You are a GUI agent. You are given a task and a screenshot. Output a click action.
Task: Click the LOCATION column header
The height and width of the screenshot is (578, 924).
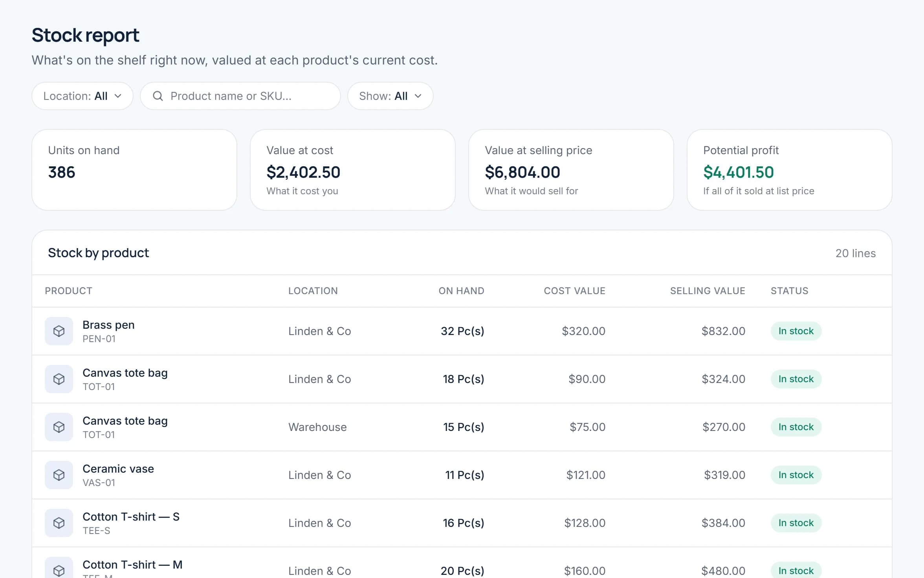pos(313,291)
